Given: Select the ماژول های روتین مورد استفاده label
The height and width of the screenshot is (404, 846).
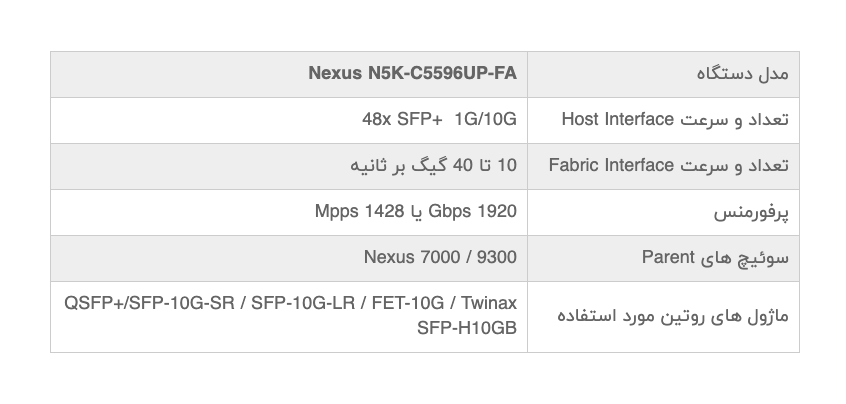Looking at the screenshot, I should [x=673, y=316].
